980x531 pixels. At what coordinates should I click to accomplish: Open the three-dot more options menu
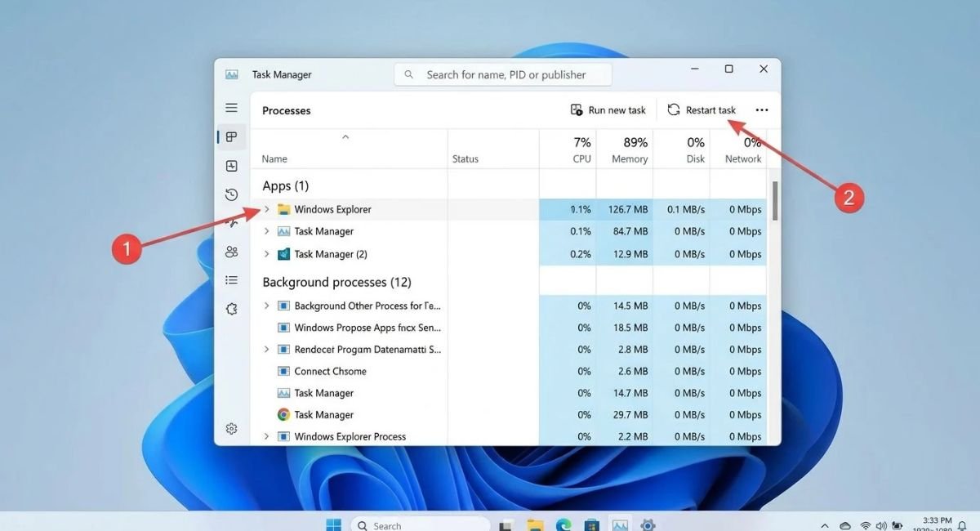(762, 110)
